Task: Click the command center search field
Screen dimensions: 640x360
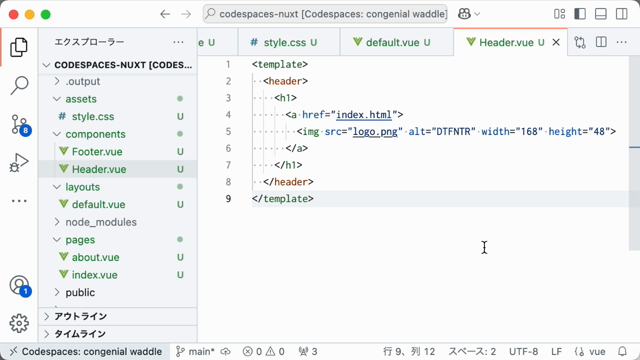Action: pos(325,14)
